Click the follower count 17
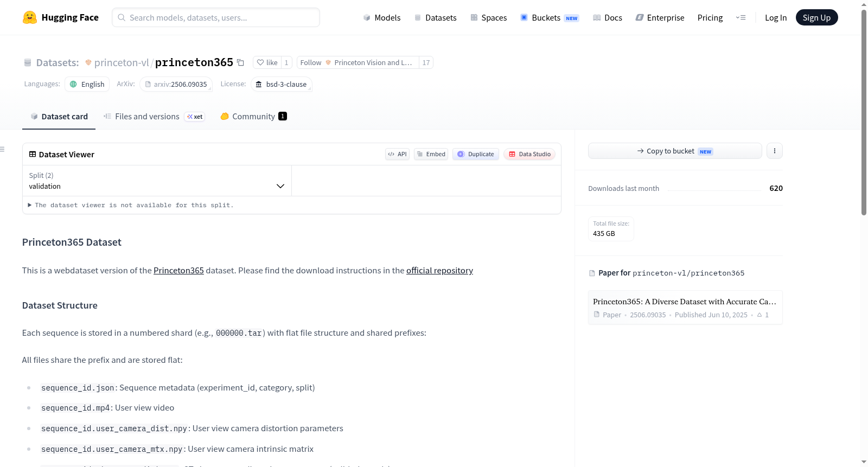 426,62
